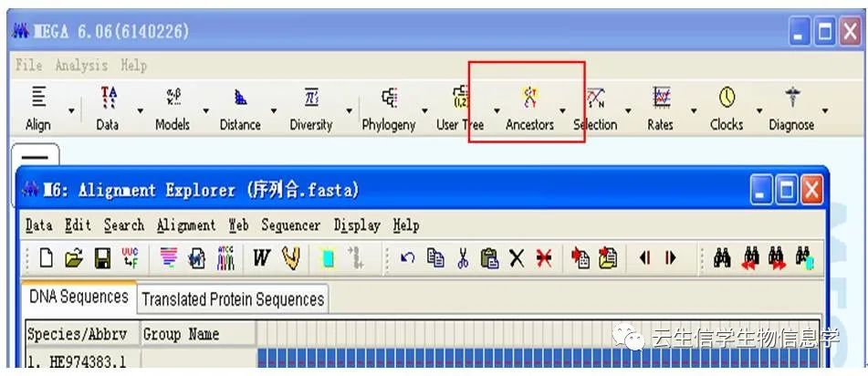This screenshot has width=868, height=376.
Task: Move sequence left with left arrow icon
Action: tap(643, 258)
